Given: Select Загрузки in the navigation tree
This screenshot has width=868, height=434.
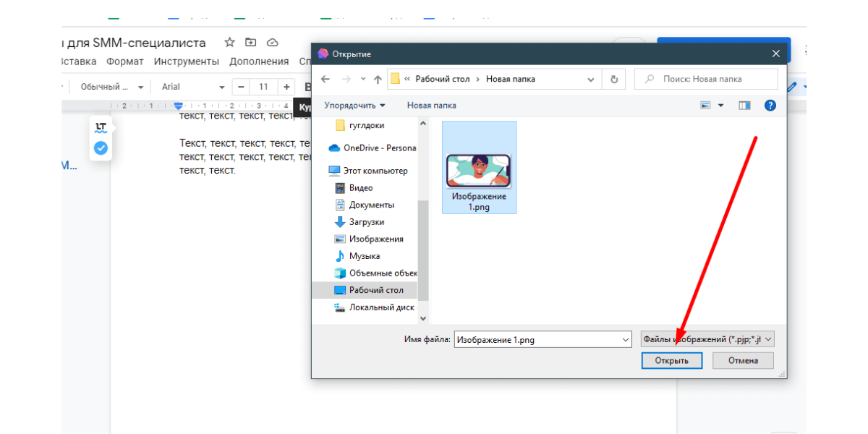Looking at the screenshot, I should point(366,222).
